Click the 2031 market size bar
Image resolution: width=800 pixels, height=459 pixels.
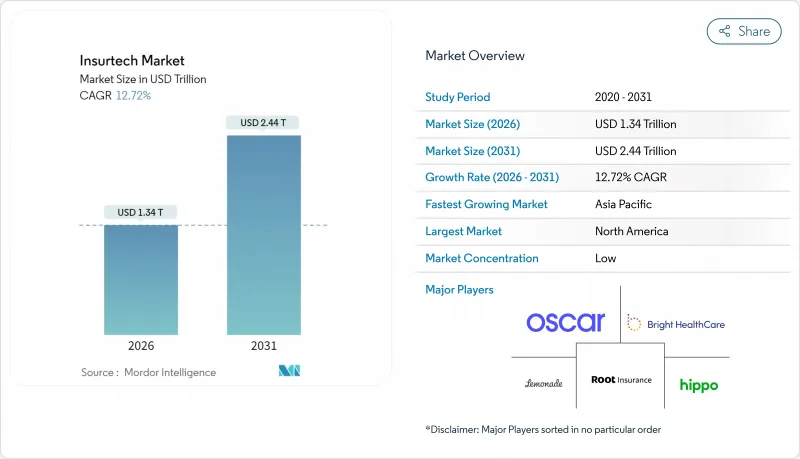(x=264, y=235)
